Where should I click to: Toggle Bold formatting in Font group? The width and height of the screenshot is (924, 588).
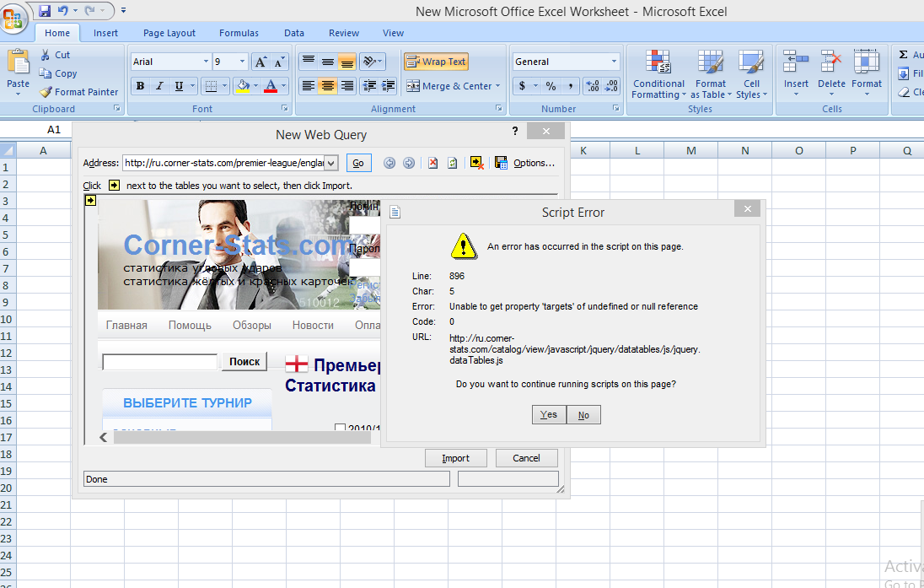click(x=140, y=86)
